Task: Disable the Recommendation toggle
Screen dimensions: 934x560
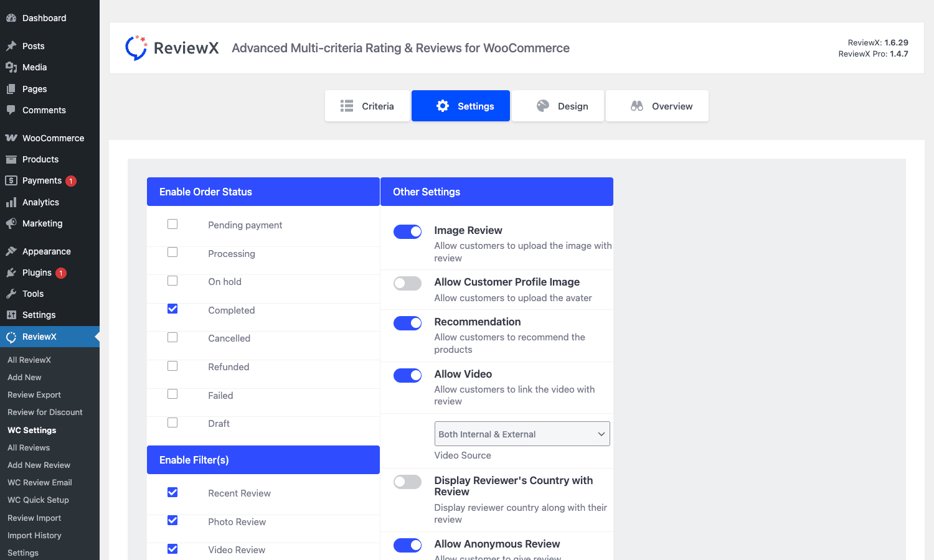Action: click(408, 323)
